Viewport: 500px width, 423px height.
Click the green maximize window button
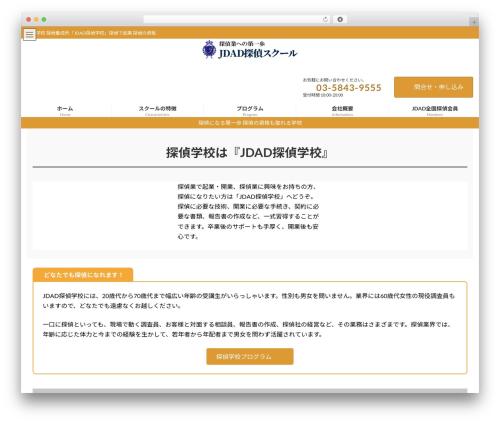[44, 20]
